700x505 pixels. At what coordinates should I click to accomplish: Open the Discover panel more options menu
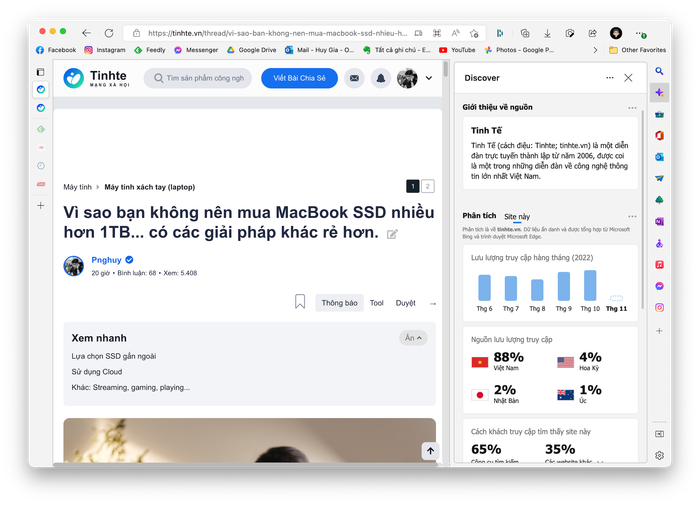pos(610,78)
